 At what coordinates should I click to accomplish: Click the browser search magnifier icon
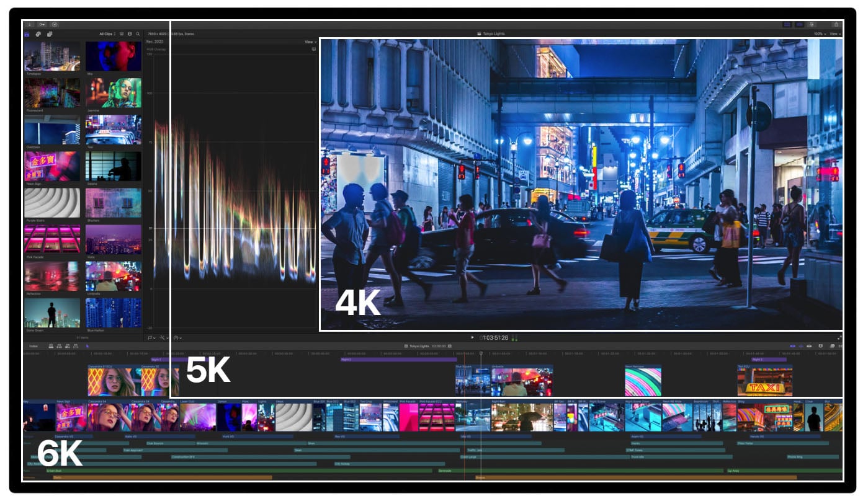(138, 34)
